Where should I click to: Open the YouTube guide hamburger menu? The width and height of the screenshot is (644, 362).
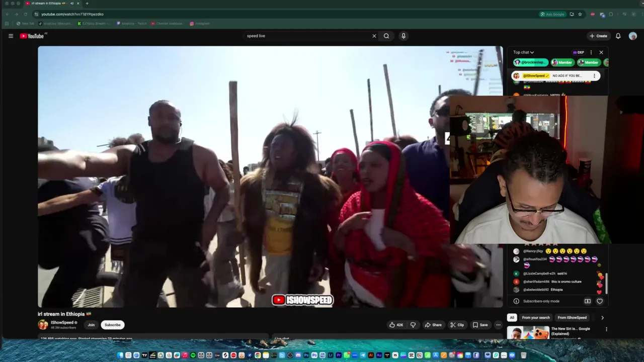(11, 36)
